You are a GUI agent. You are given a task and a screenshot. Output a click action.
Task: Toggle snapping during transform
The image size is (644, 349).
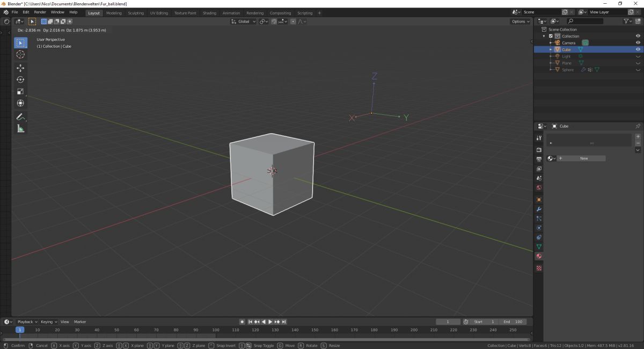(x=274, y=21)
